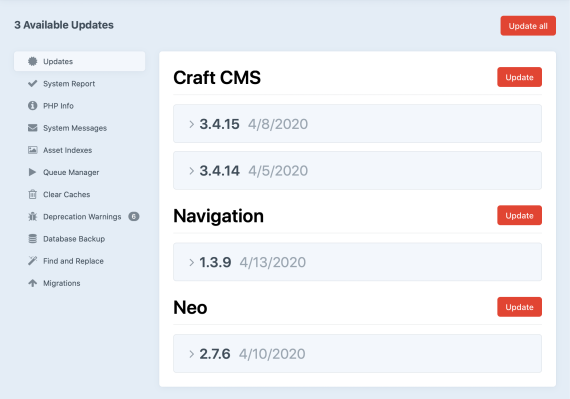
Task: Click the Updates gear icon in sidebar
Action: click(x=33, y=61)
